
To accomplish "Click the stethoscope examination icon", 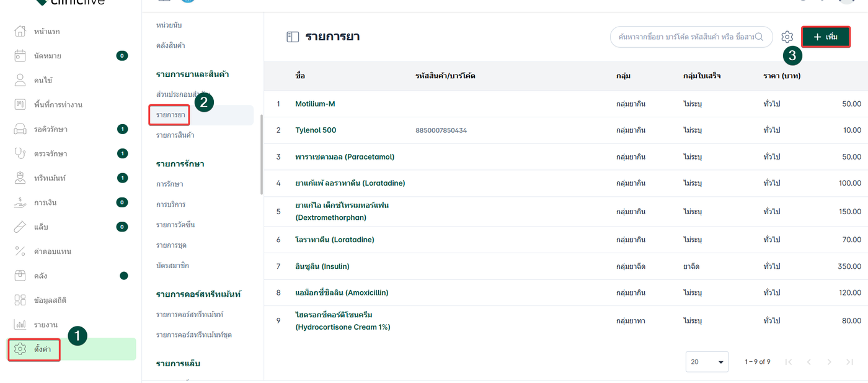I will pos(20,153).
